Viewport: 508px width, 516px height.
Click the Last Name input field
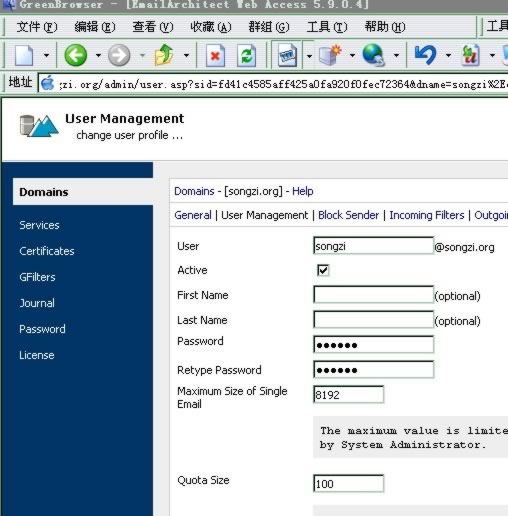point(373,319)
